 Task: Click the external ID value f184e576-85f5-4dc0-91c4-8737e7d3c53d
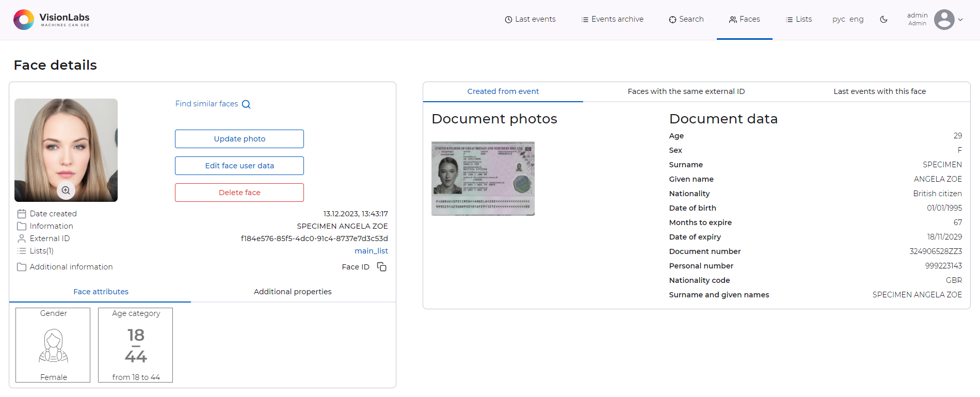(314, 239)
